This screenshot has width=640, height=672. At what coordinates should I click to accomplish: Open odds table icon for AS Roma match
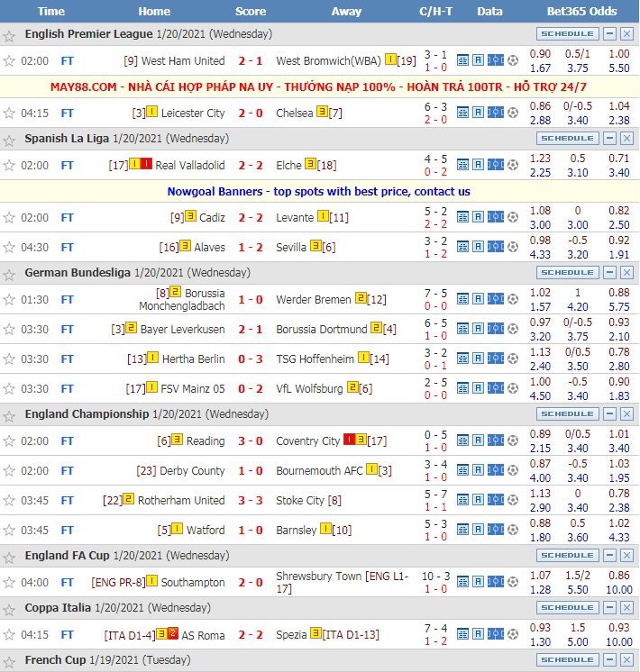point(462,634)
